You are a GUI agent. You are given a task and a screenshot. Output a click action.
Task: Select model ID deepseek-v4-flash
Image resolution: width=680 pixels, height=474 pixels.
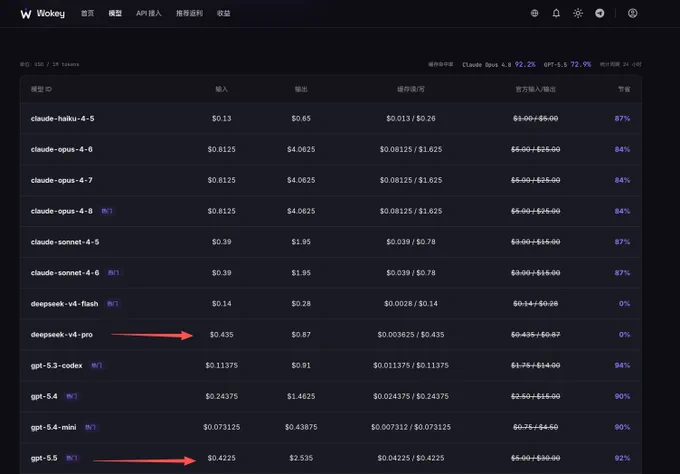64,304
